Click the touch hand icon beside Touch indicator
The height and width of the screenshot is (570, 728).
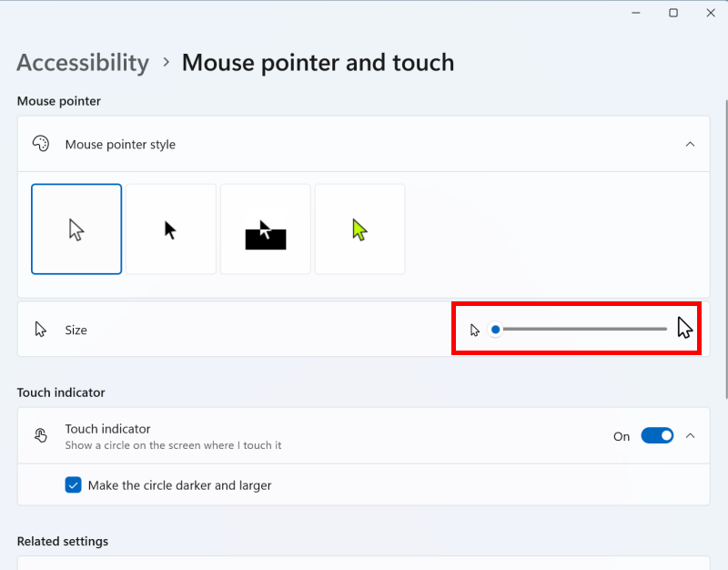[41, 436]
